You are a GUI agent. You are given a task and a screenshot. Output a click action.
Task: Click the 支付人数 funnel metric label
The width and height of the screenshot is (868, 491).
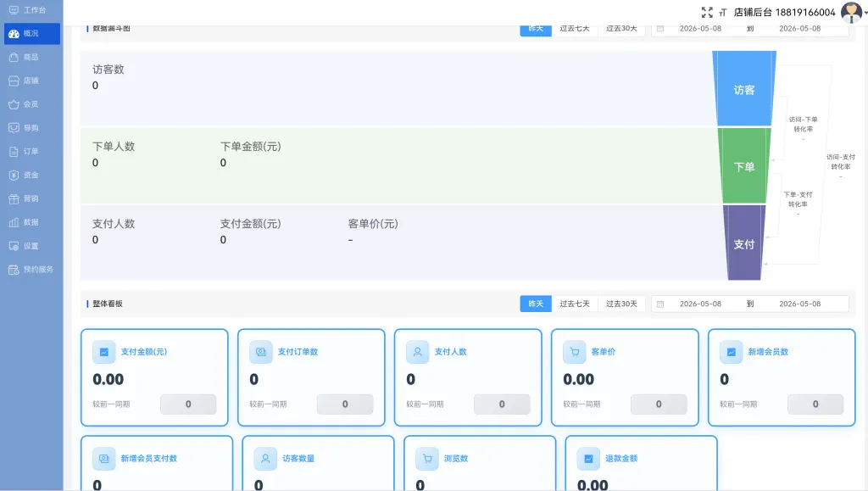pos(114,224)
